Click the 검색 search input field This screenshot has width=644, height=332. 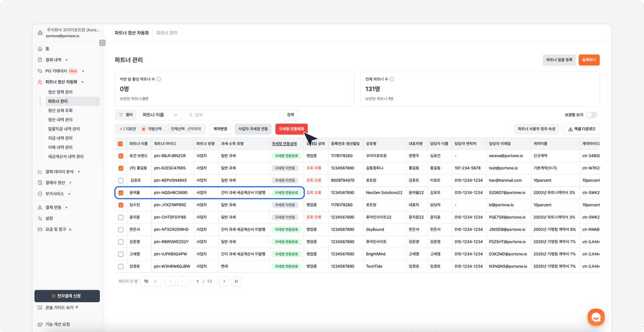(x=234, y=115)
